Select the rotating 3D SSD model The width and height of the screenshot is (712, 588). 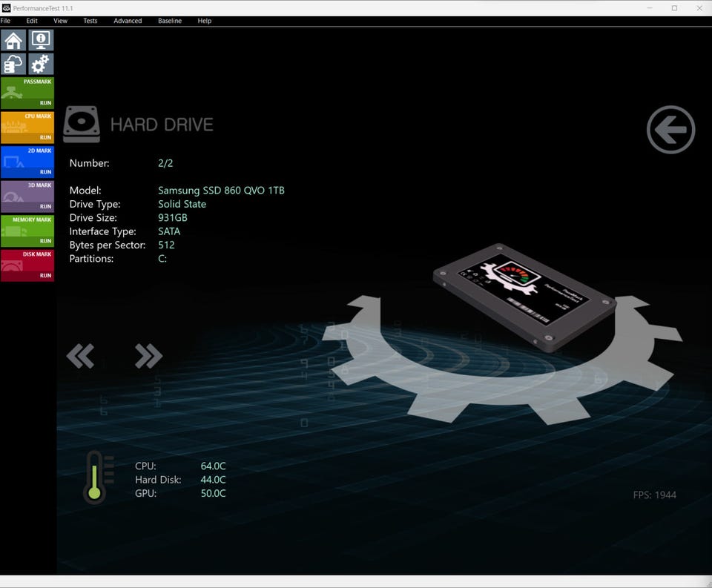[x=524, y=297]
